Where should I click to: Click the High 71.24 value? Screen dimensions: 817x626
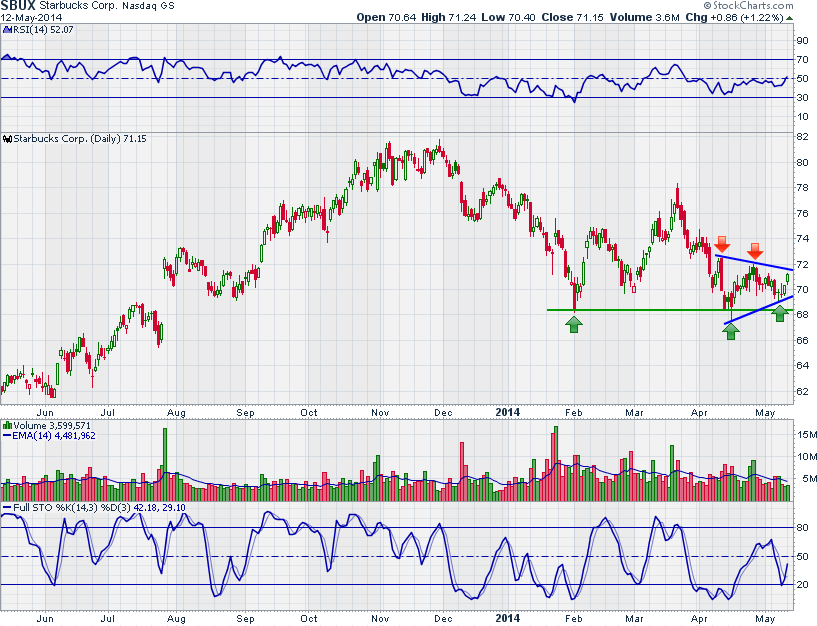point(449,17)
